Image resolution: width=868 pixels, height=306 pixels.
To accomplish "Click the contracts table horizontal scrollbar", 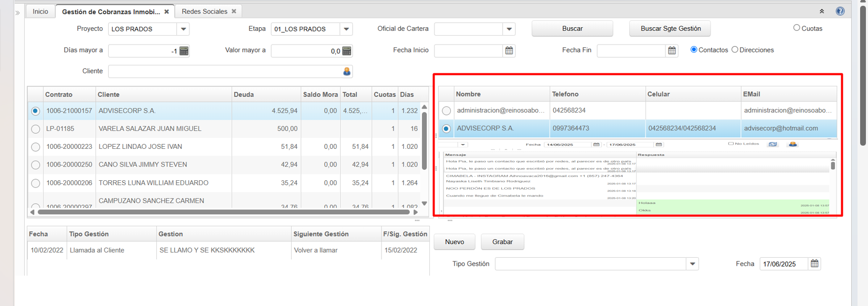I will [223, 212].
